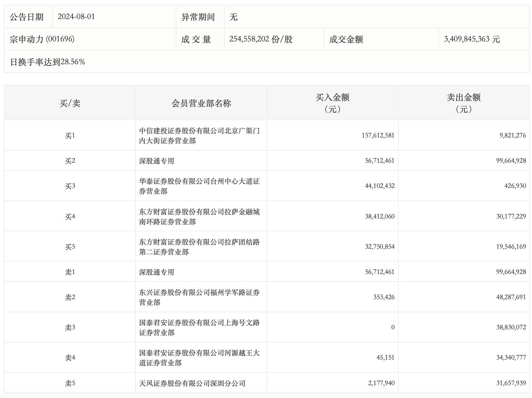Click the 买/卖 column header
This screenshot has width=532, height=398.
70,103
